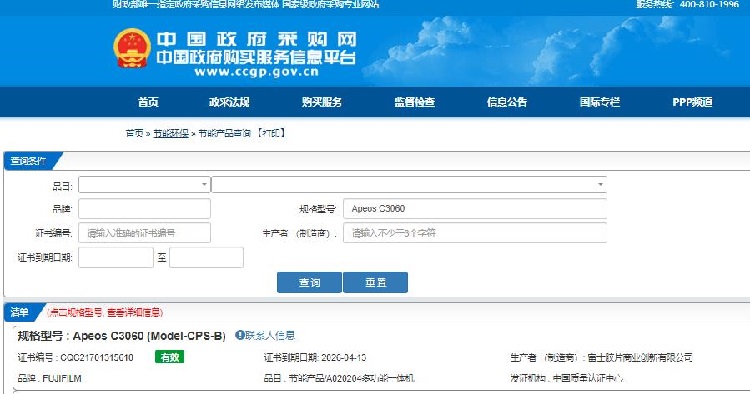Click the 重置 reset button
Viewport: 750px width, 394px height.
[375, 282]
